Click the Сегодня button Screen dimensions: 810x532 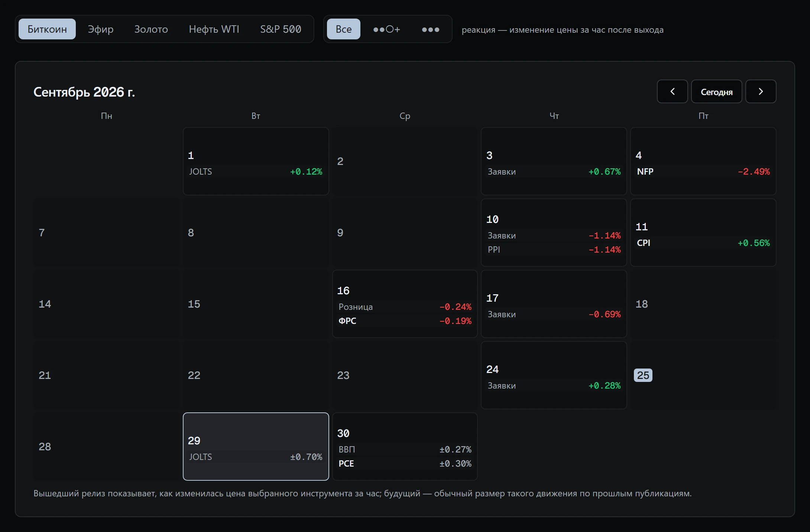pyautogui.click(x=716, y=91)
